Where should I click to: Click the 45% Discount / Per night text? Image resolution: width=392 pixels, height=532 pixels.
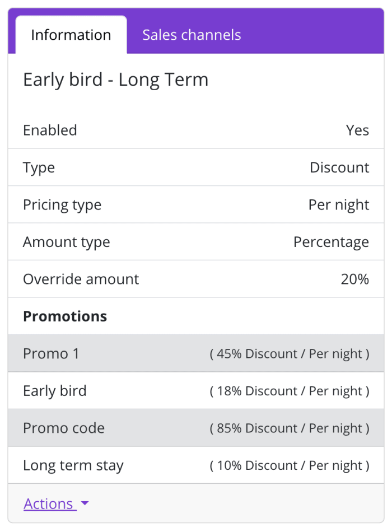coord(290,354)
